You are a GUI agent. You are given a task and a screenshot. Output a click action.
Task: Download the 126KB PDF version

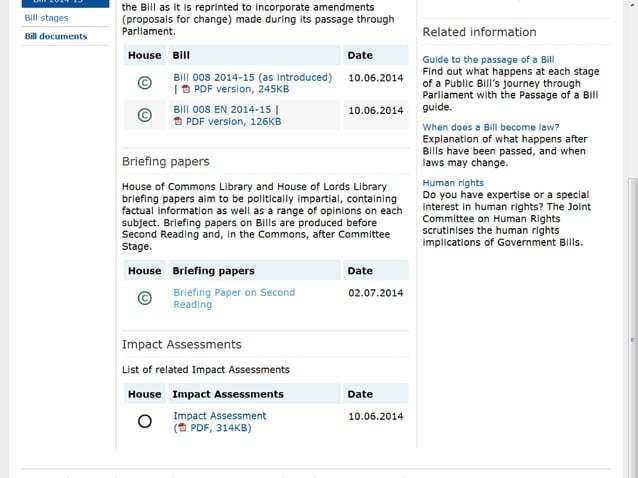(x=233, y=122)
